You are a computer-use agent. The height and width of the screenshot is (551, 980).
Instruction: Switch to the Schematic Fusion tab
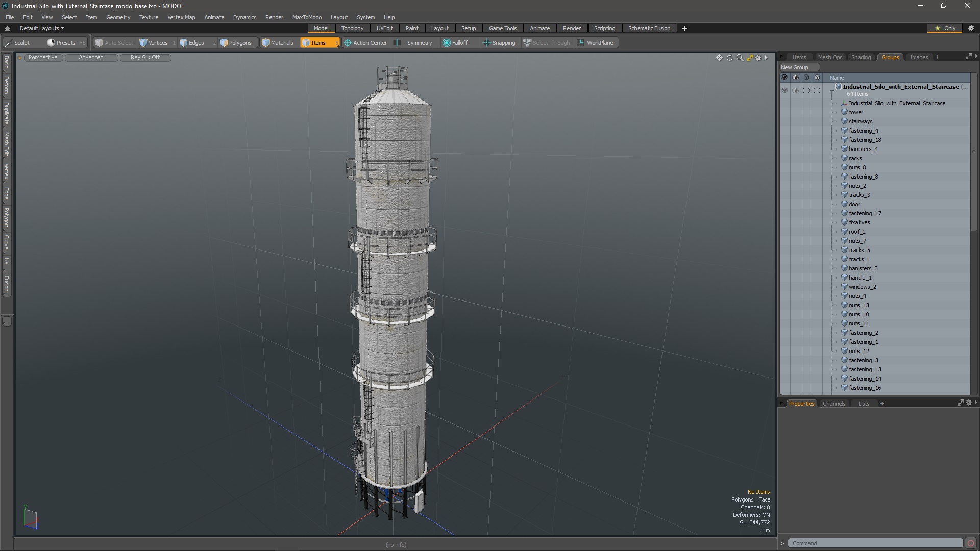click(x=649, y=28)
